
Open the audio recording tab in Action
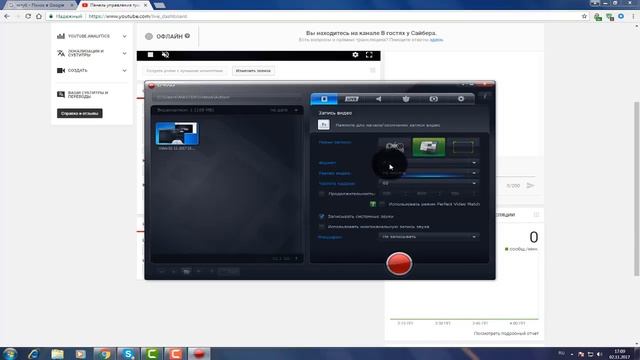[379, 99]
